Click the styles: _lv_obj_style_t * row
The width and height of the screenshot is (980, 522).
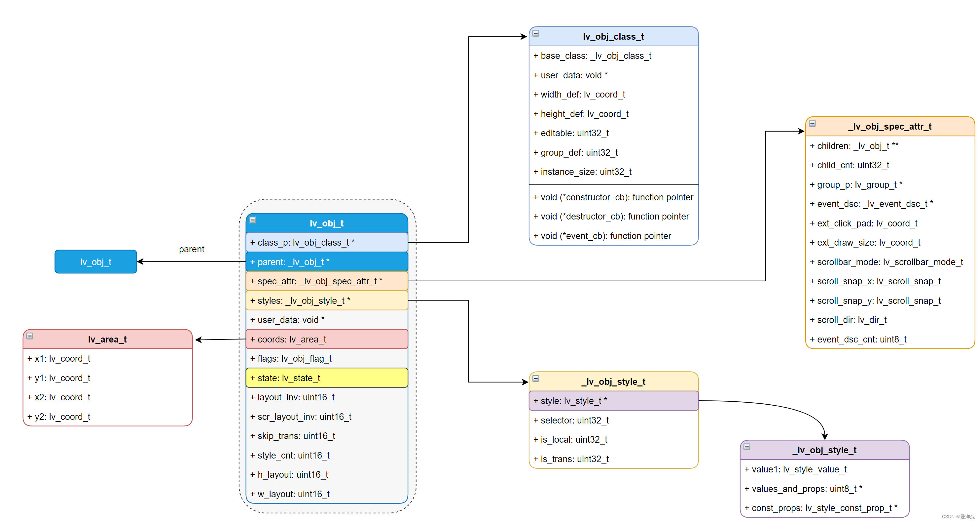[326, 301]
